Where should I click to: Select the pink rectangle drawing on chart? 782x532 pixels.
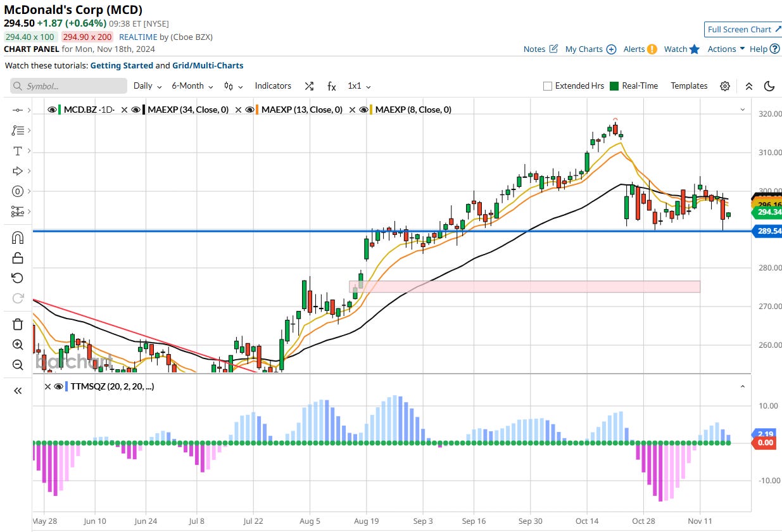click(524, 287)
